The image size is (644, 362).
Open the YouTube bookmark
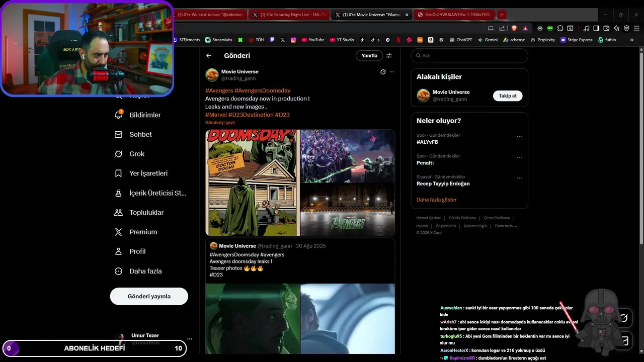point(313,40)
